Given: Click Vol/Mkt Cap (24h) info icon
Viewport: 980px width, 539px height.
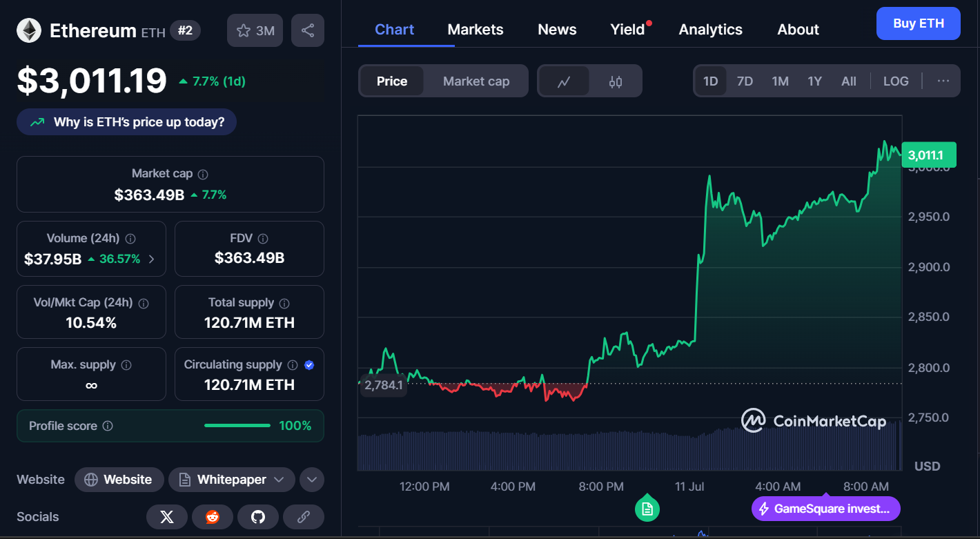Looking at the screenshot, I should (144, 303).
